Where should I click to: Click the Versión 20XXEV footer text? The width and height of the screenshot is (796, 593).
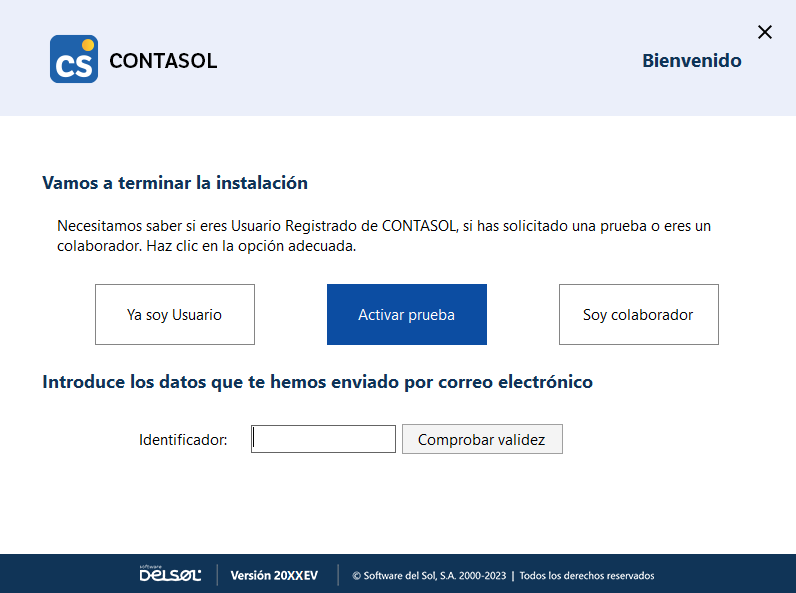coord(274,575)
